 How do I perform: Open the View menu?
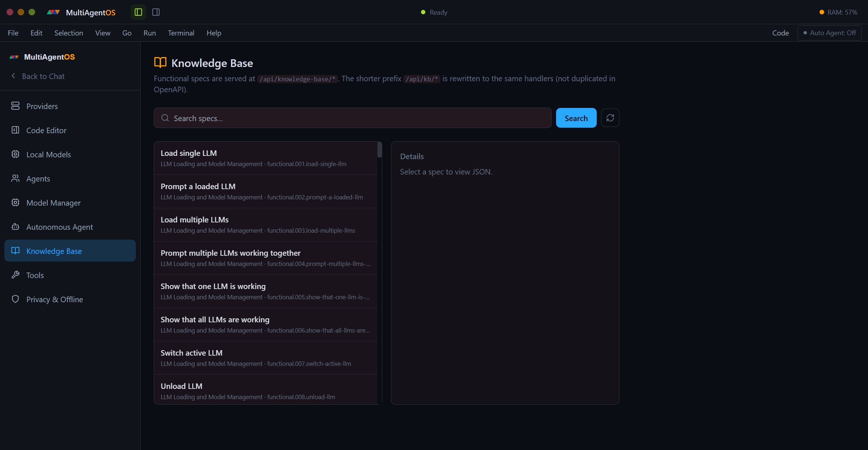(103, 33)
